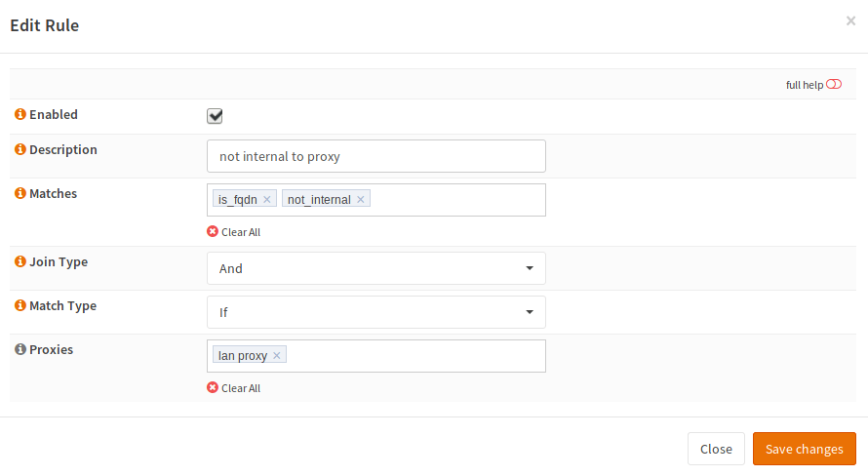Uncheck the Enabled checkbox

[215, 116]
